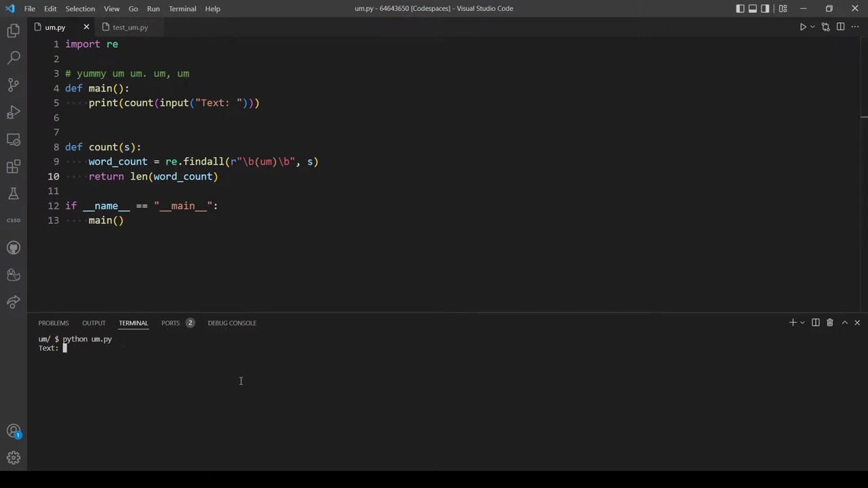This screenshot has width=868, height=488.
Task: Toggle the secondary side bar layout
Action: click(x=765, y=9)
